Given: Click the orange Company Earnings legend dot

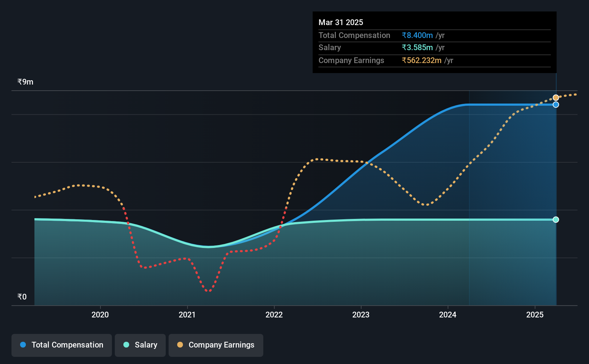Looking at the screenshot, I should [180, 345].
